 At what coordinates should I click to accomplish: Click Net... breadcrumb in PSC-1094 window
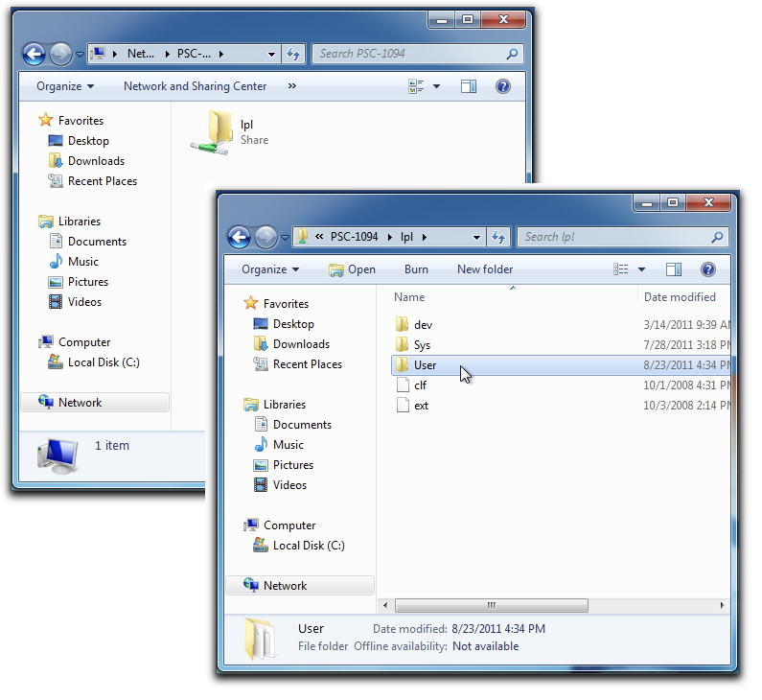coord(141,54)
